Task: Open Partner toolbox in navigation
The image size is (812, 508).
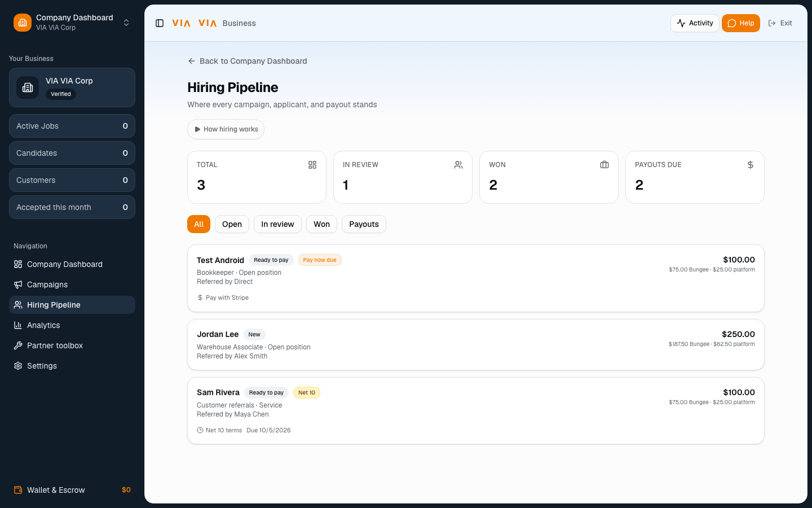Action: 72,345
